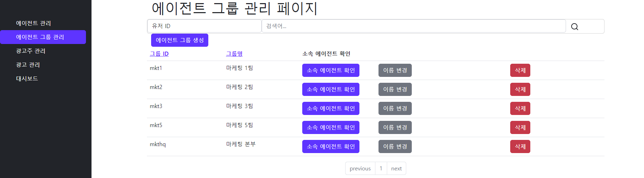The image size is (644, 178).
Task: Open 에이전트 관리 in sidebar
Action: click(33, 23)
